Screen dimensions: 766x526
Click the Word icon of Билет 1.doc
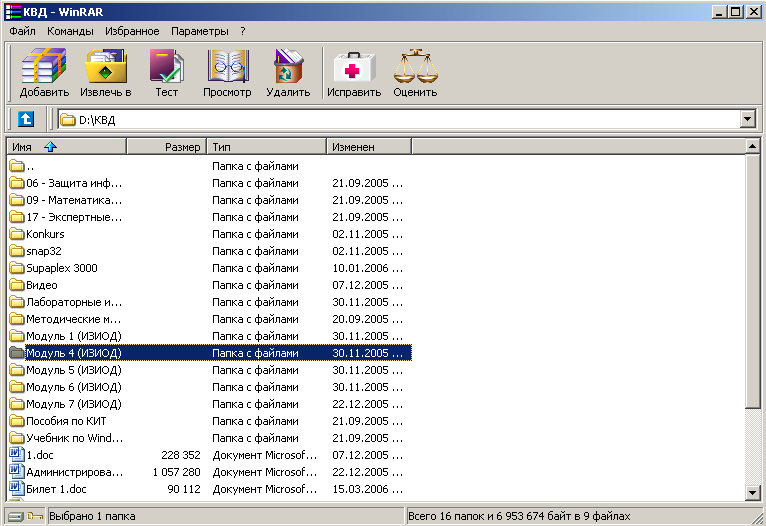tap(17, 489)
